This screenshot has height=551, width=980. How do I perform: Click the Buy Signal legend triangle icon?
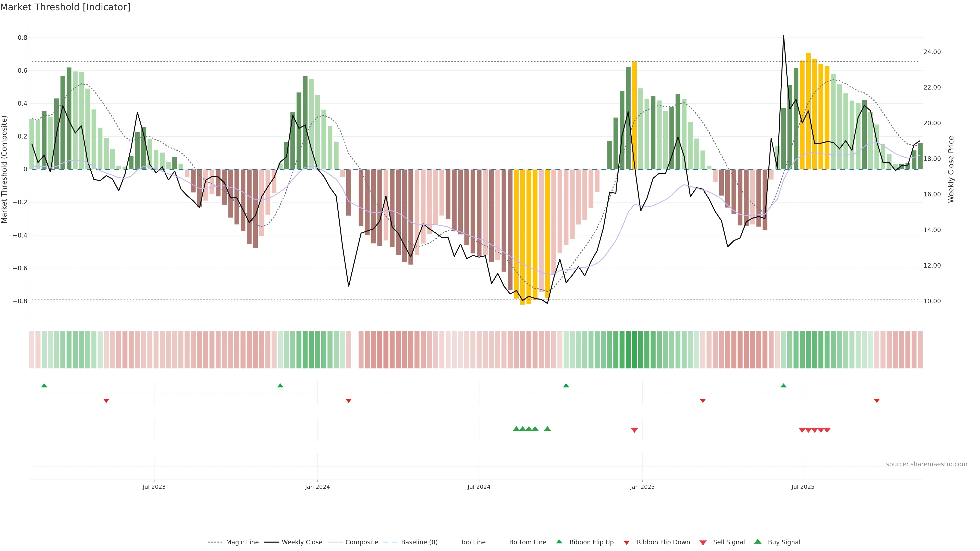[x=758, y=542]
